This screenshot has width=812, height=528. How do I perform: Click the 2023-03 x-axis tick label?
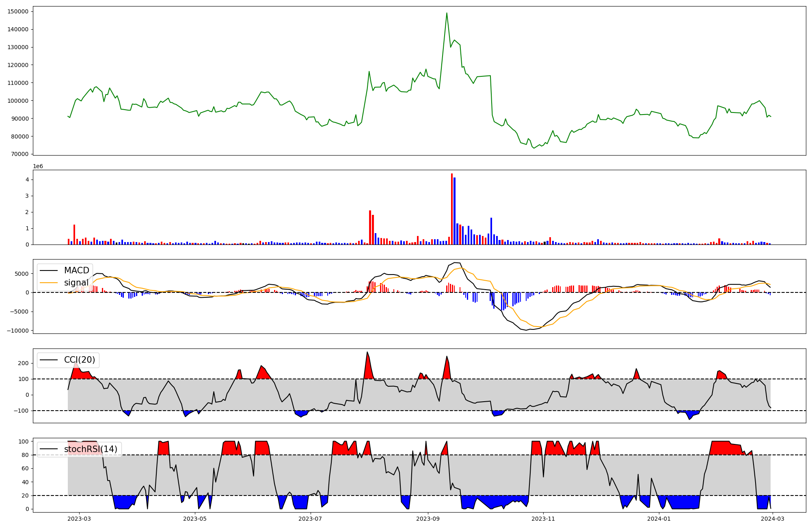79,519
